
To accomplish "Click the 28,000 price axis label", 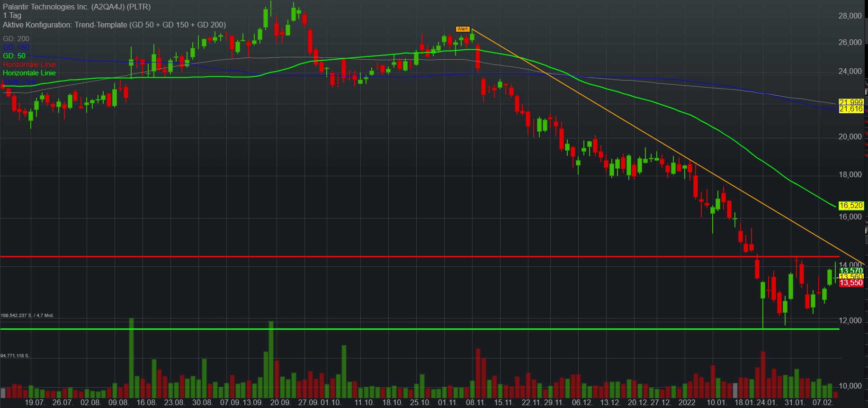I will pyautogui.click(x=850, y=16).
